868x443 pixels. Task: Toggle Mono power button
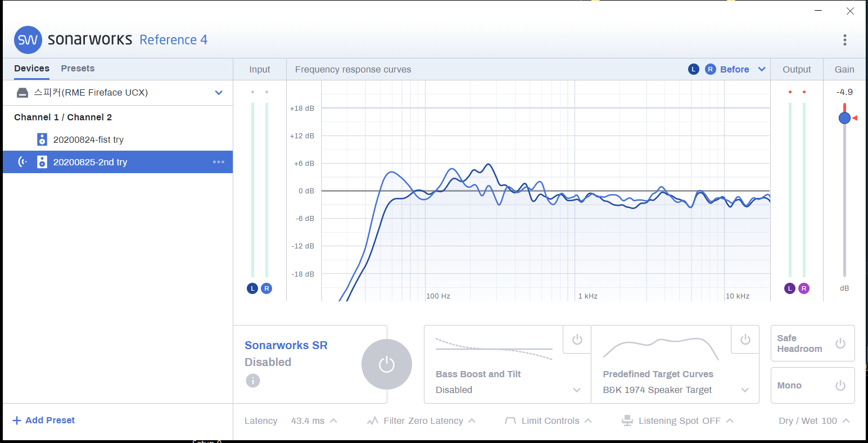pyautogui.click(x=840, y=386)
